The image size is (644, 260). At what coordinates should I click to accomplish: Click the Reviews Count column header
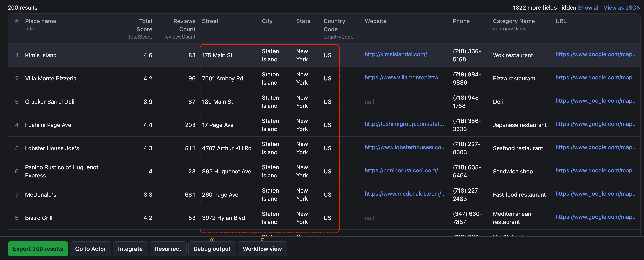coord(185,25)
